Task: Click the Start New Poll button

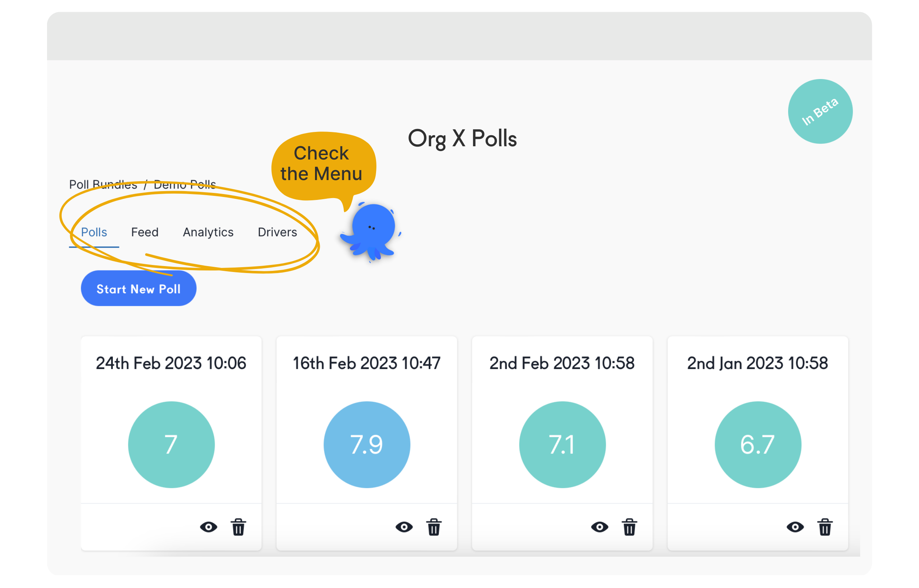Action: 137,289
